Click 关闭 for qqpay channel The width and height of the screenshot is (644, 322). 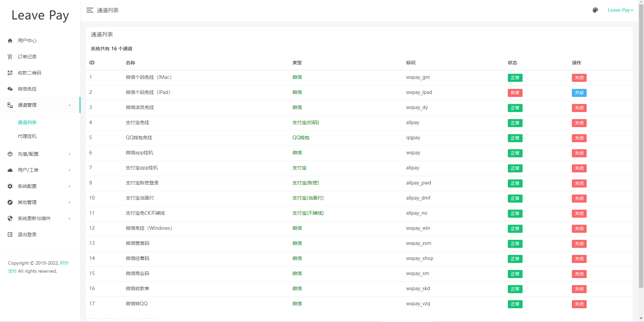click(x=579, y=138)
